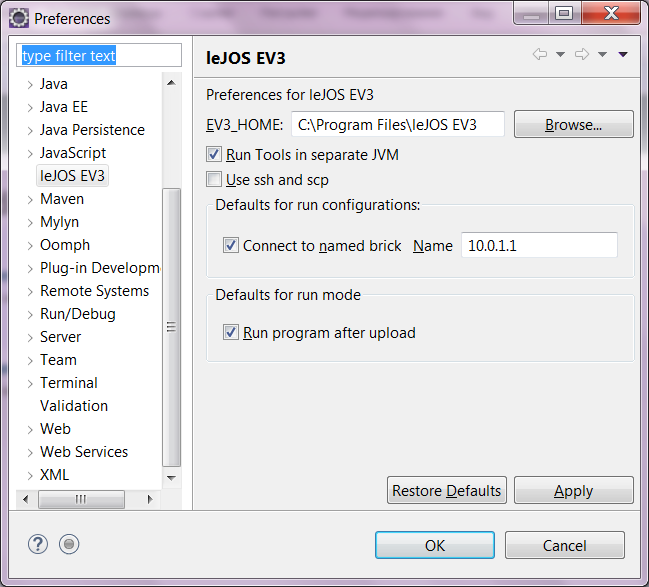Screen dimensions: 649x587
Task: Expand the Web node
Action: point(30,429)
